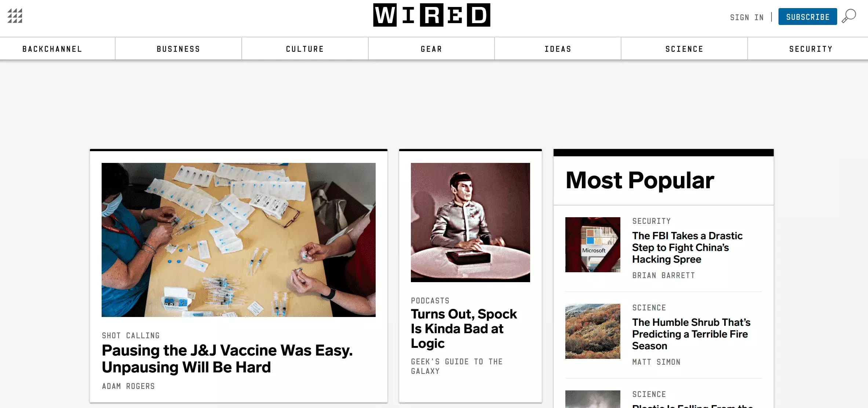This screenshot has height=408, width=868.
Task: Select Gear in navigation bar
Action: coord(431,49)
